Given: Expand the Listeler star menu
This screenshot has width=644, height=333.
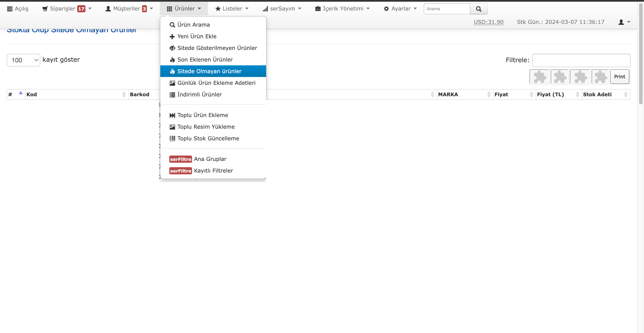Looking at the screenshot, I should 232,9.
